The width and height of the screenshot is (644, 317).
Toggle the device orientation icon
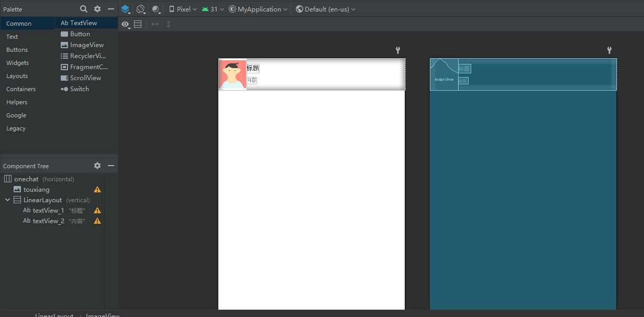(x=140, y=9)
